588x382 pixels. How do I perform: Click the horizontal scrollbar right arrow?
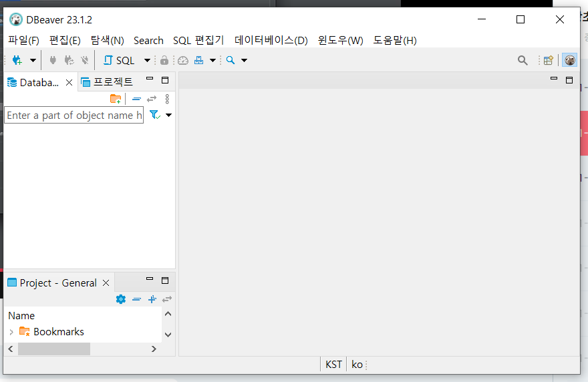coord(154,349)
